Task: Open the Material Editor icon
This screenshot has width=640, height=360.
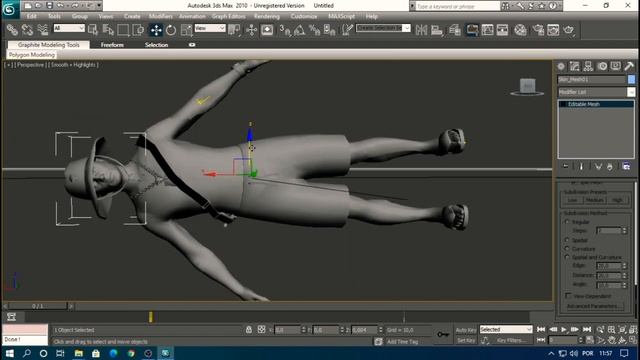Action: [x=520, y=30]
